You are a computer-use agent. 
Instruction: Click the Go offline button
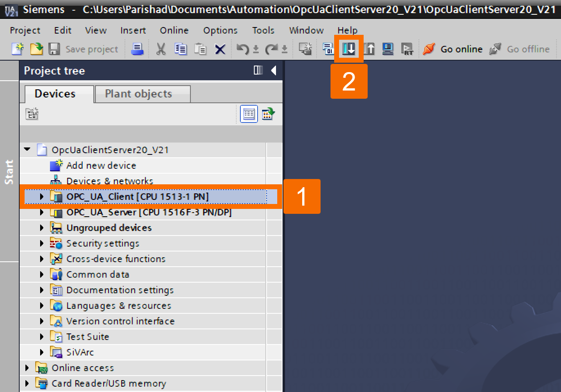[519, 49]
